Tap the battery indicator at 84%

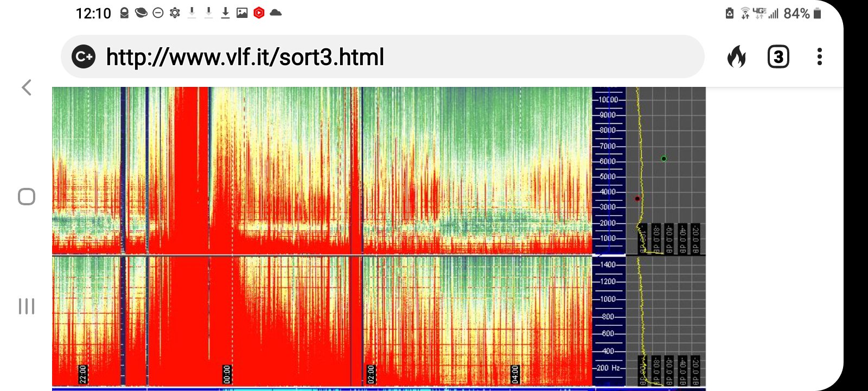coord(818,13)
